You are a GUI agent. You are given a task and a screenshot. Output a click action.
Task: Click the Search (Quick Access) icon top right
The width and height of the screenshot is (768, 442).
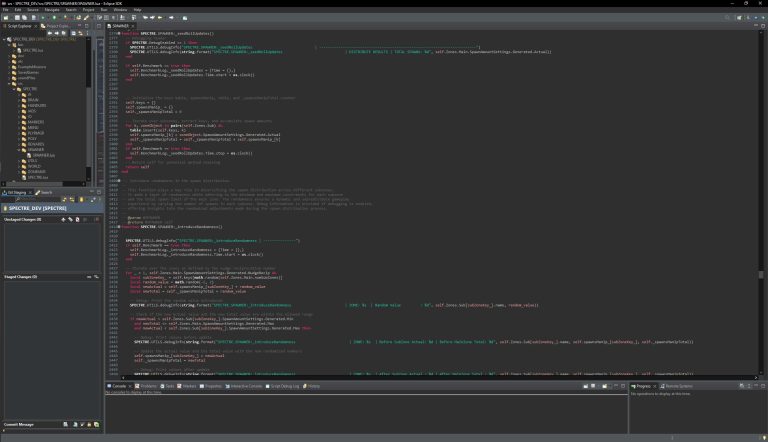pyautogui.click(x=727, y=18)
